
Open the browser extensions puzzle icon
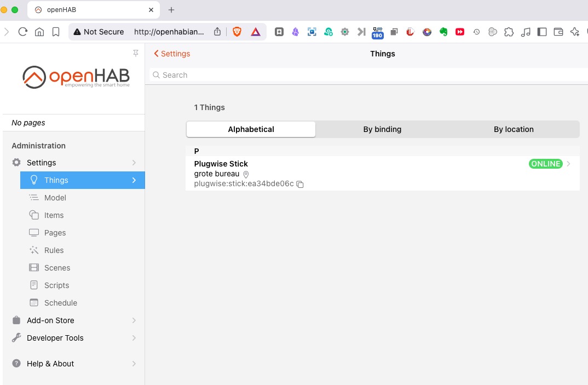pos(509,32)
